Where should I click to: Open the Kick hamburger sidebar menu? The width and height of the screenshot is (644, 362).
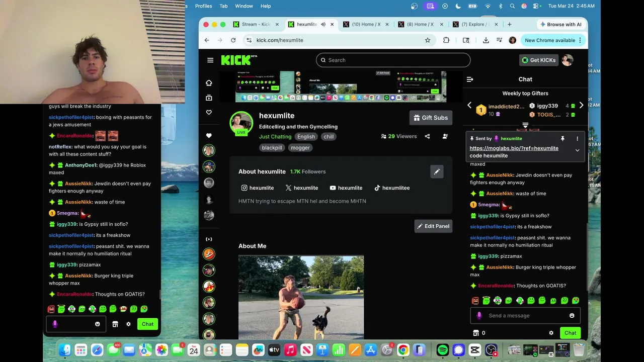[210, 60]
